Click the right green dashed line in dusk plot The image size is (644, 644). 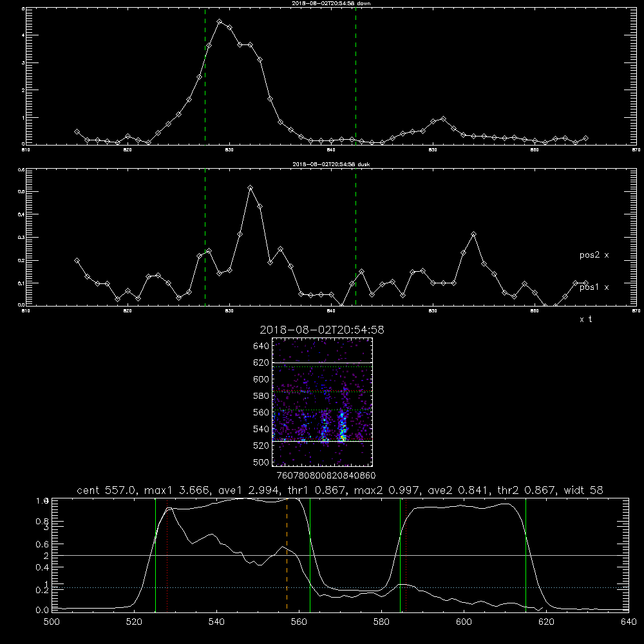tap(355, 238)
